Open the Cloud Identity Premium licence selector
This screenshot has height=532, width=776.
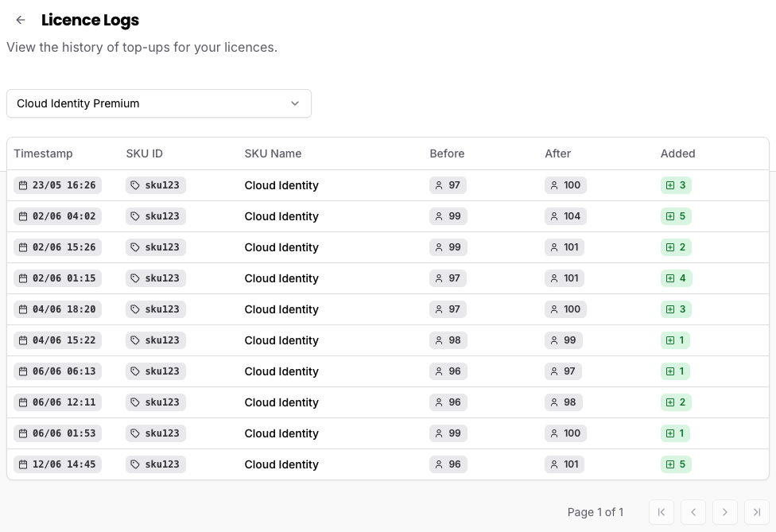159,103
